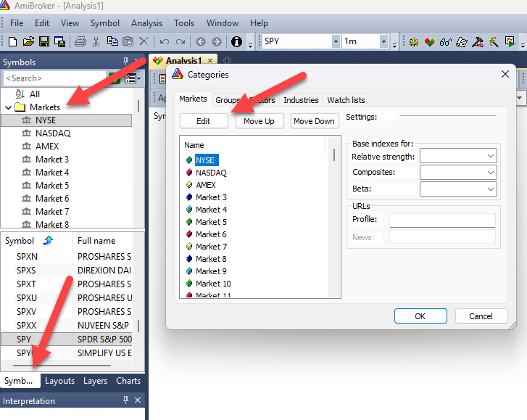
Task: Click the Open folder toolbar icon
Action: (x=28, y=41)
